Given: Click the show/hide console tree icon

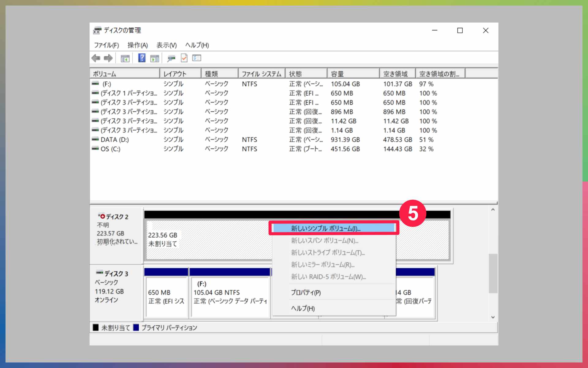Looking at the screenshot, I should click(x=125, y=58).
